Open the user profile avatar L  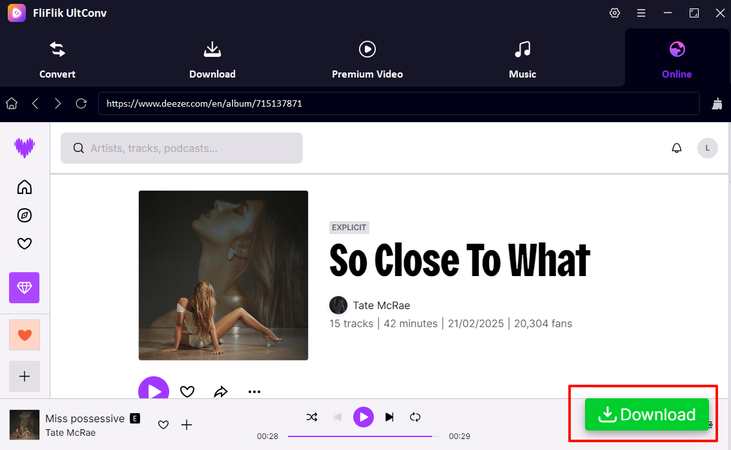click(707, 148)
